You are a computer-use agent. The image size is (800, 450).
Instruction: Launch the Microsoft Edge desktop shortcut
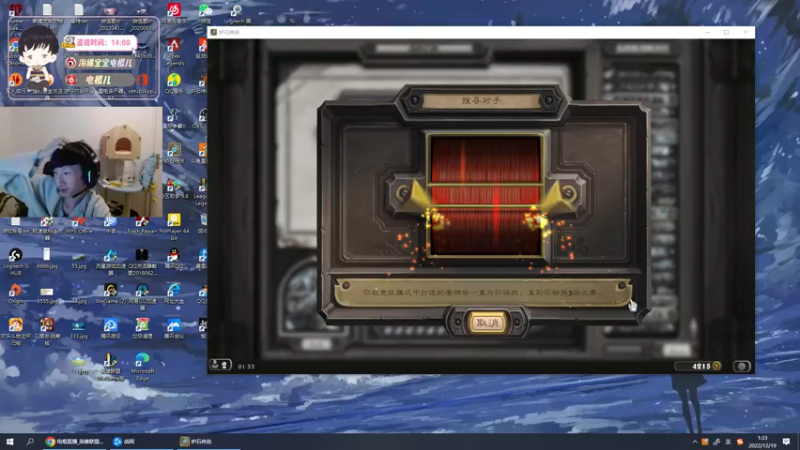(142, 367)
